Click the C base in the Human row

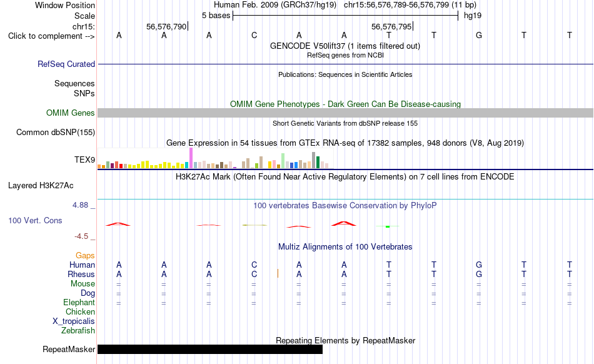[x=254, y=265]
